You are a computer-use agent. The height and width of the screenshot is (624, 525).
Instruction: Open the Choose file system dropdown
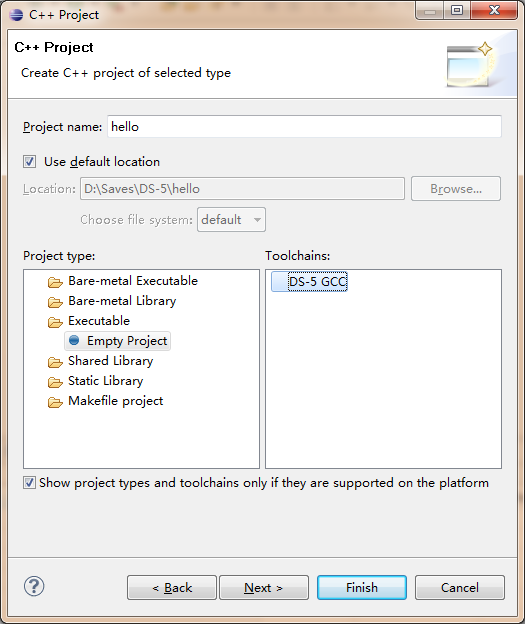click(x=231, y=219)
